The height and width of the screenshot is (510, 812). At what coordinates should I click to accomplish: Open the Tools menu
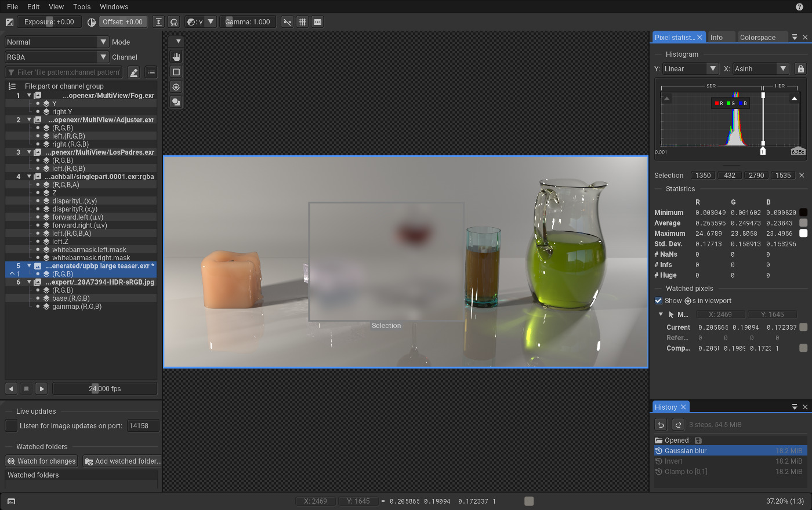82,7
